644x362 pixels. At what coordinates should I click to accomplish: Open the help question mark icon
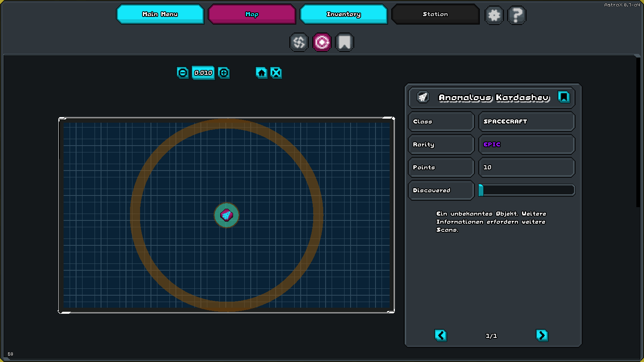click(517, 15)
